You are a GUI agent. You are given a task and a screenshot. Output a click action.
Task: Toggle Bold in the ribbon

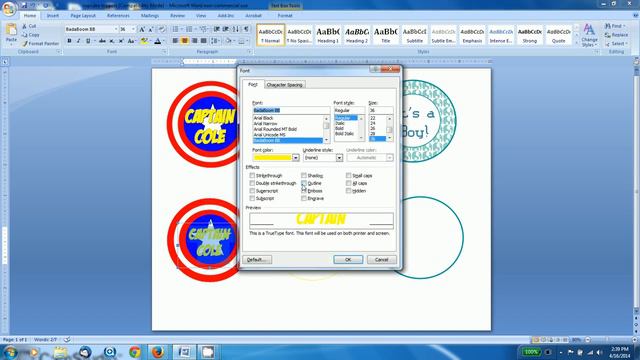click(x=69, y=41)
